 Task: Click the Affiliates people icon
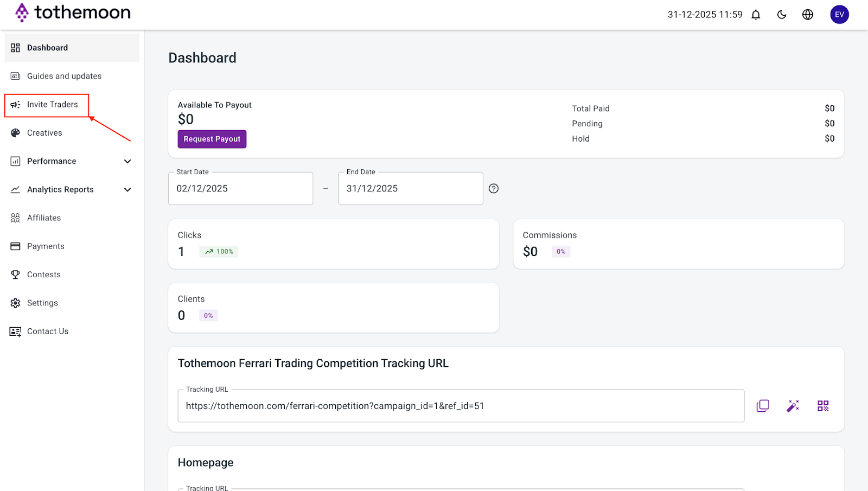[15, 218]
